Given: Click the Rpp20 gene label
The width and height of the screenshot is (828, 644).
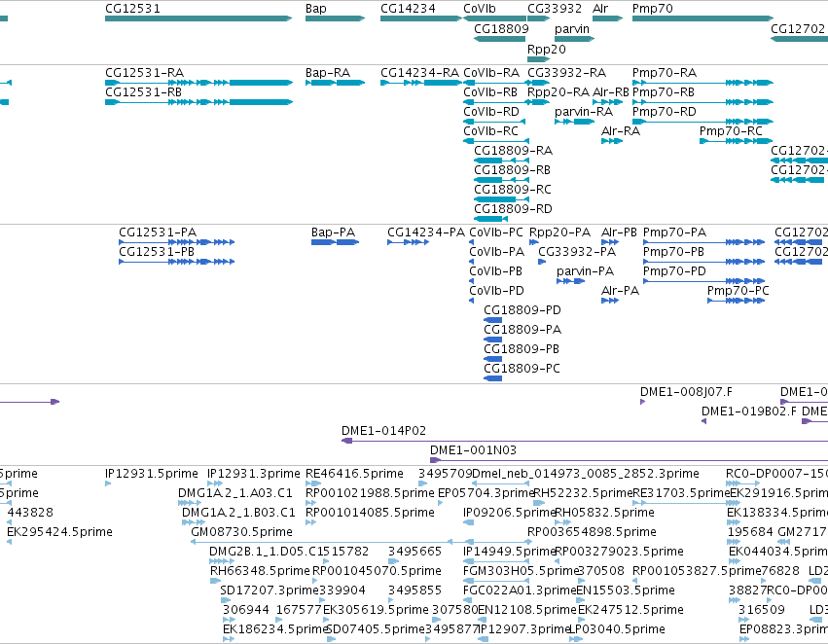Looking at the screenshot, I should point(547,49).
